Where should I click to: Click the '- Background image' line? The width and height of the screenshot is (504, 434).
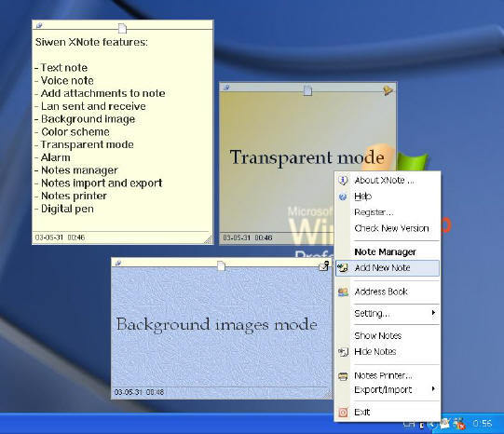85,119
